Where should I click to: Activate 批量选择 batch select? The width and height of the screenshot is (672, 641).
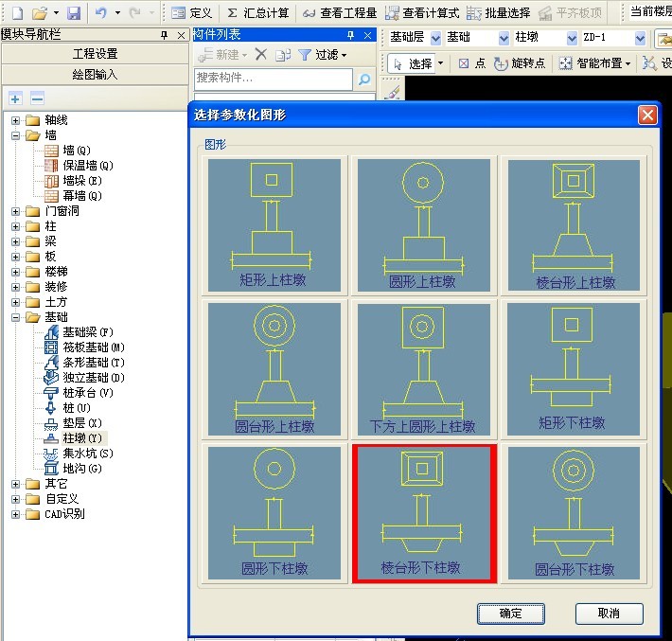click(x=499, y=13)
